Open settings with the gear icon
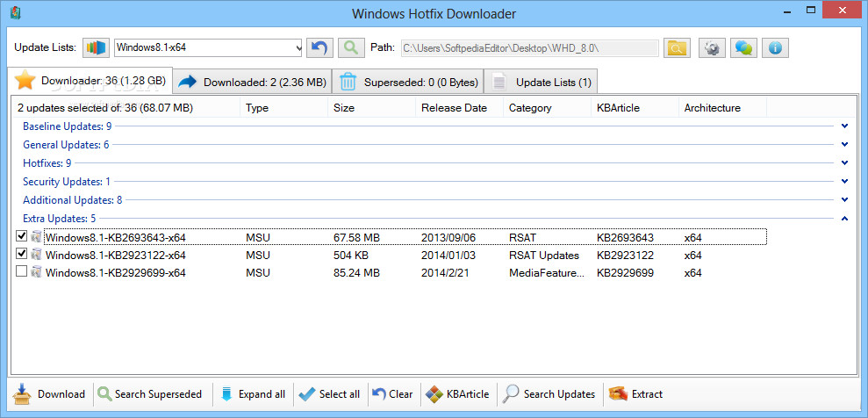This screenshot has height=418, width=868. [x=712, y=47]
